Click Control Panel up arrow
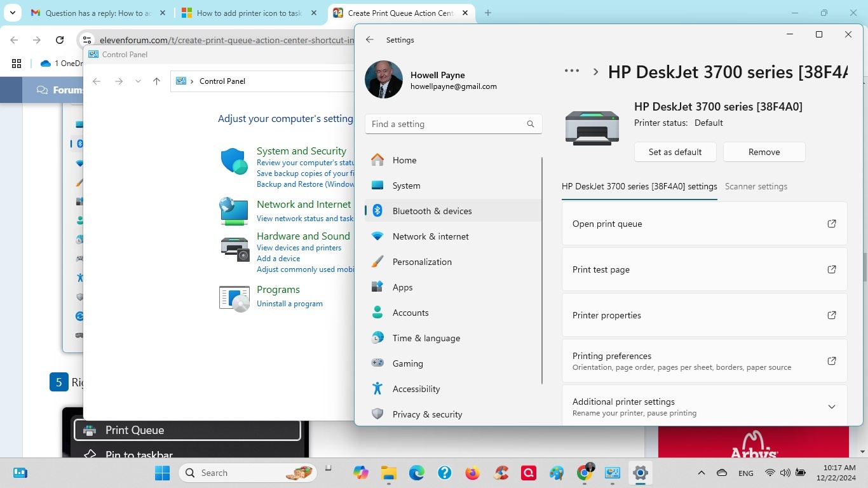Screen dimensions: 868x488 pos(156,81)
